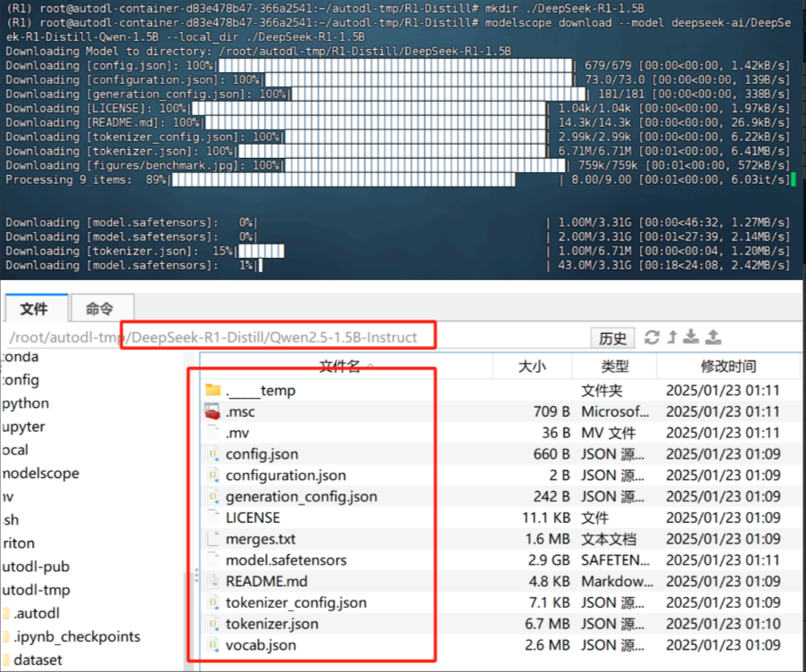This screenshot has height=672, width=806.
Task: Select the README.md file name
Action: (x=267, y=581)
